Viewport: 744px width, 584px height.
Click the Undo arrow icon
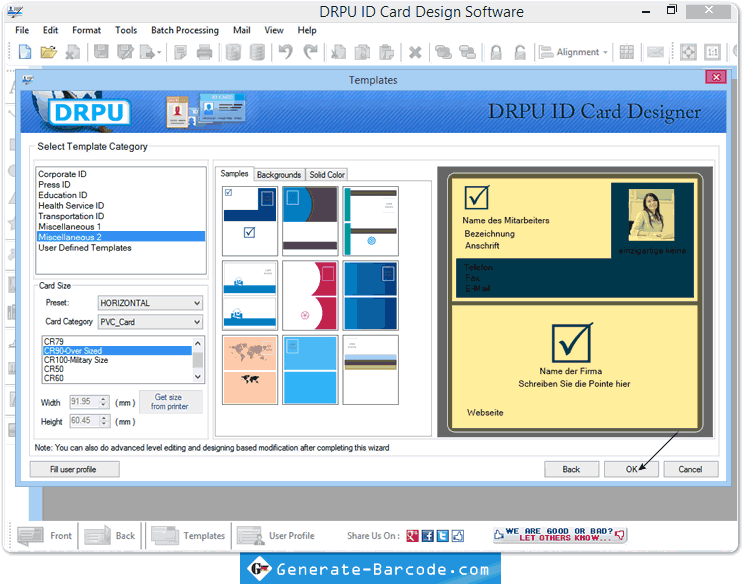tap(285, 52)
